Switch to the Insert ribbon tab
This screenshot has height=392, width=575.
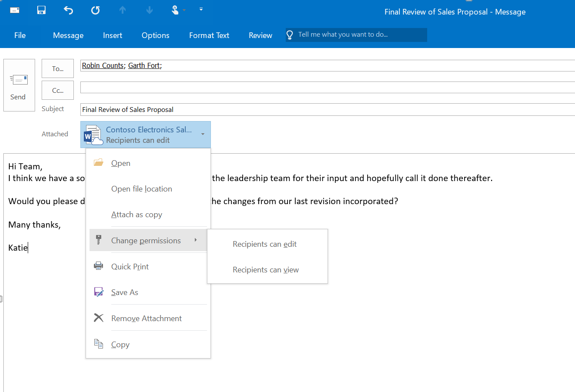tap(112, 35)
